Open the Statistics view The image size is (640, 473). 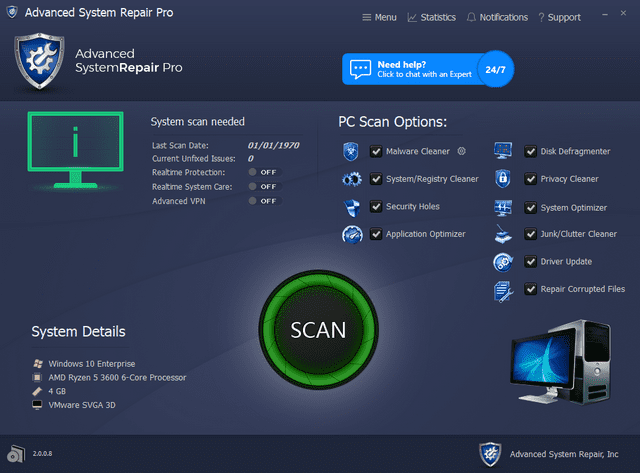pos(432,17)
